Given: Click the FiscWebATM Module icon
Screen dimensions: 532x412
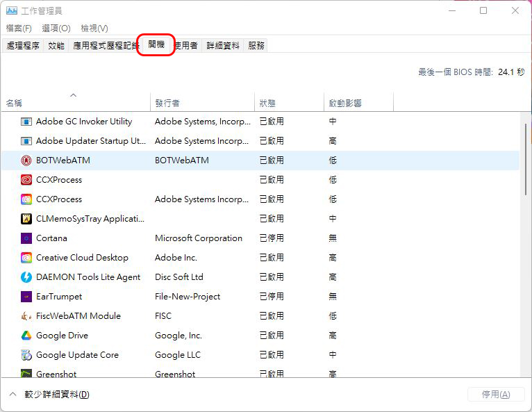Looking at the screenshot, I should click(26, 316).
